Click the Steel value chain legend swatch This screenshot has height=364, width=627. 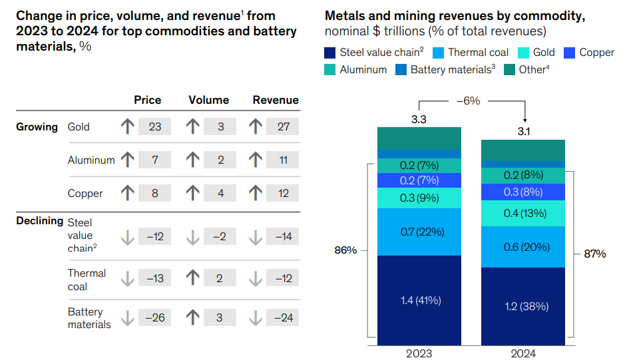coord(330,53)
